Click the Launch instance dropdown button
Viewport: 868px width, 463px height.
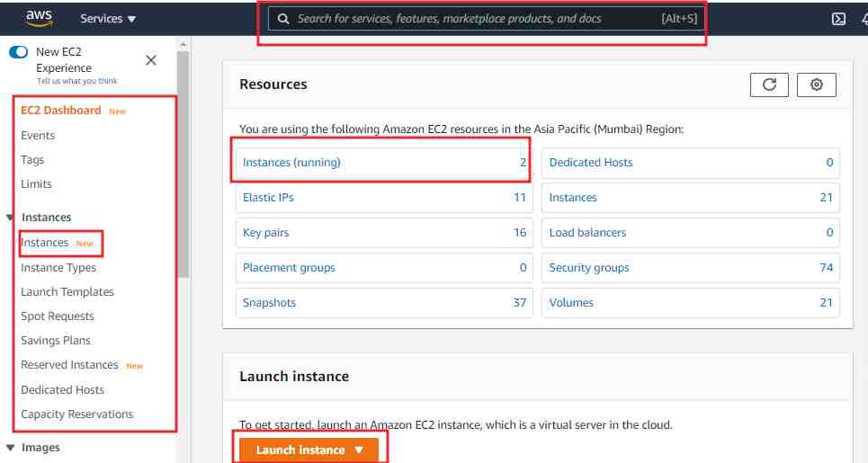point(309,450)
